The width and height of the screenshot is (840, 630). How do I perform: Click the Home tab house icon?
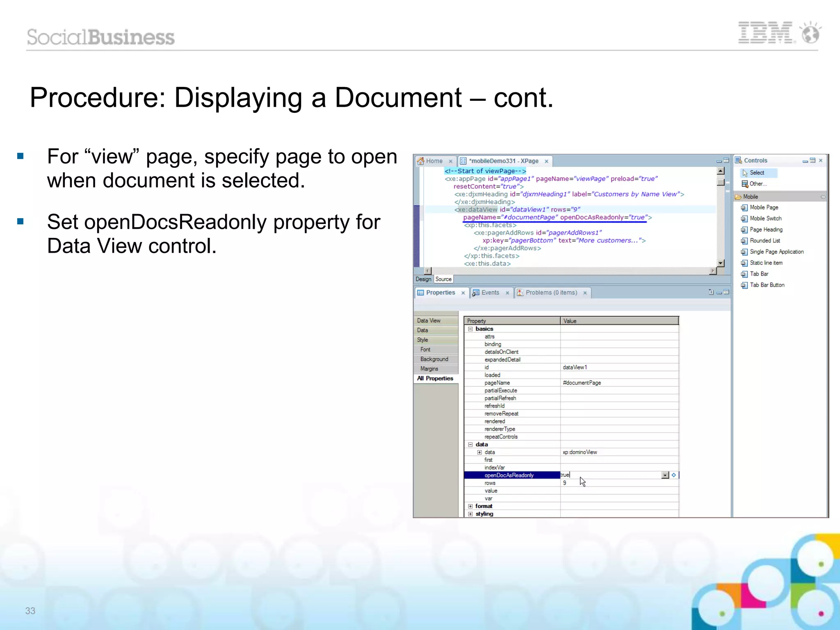[420, 161]
